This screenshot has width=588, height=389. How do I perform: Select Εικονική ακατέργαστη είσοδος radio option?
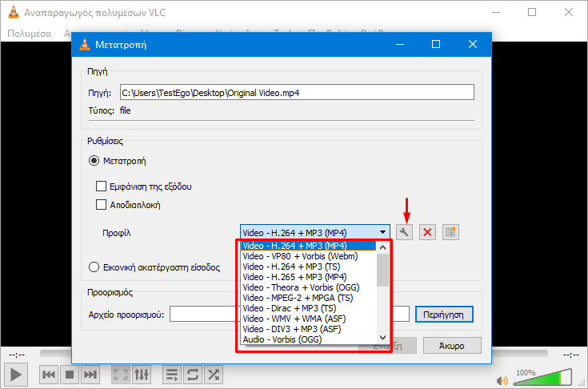click(x=94, y=267)
